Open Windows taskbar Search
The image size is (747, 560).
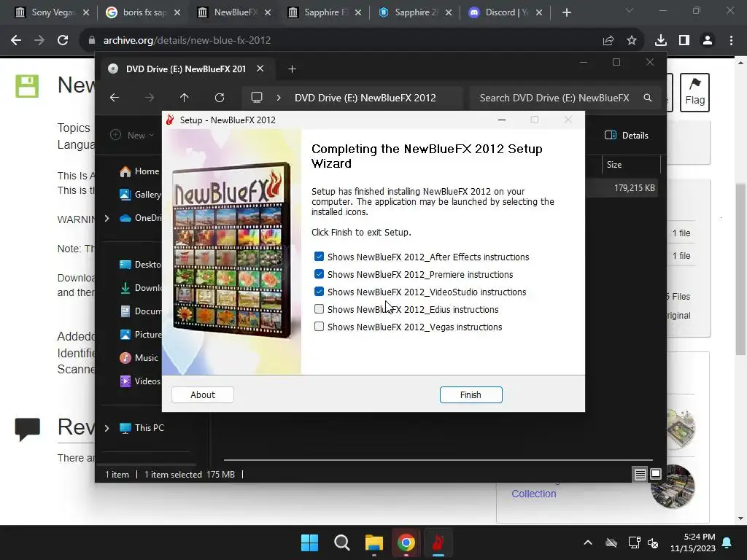[x=342, y=542]
